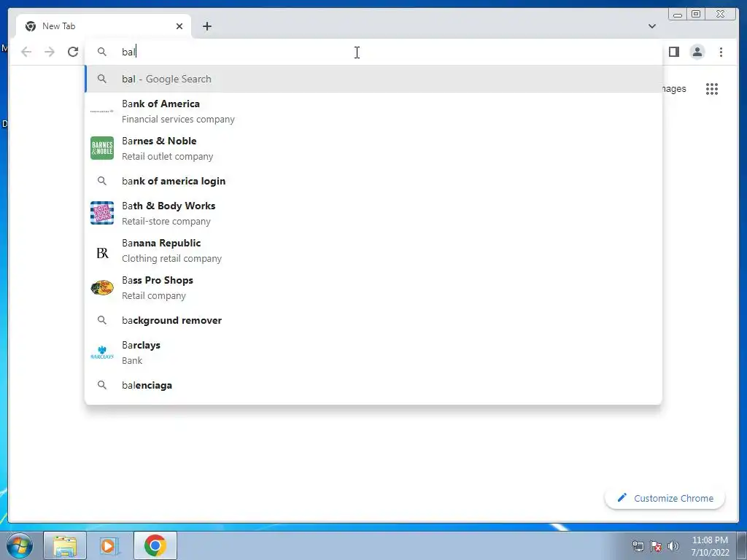This screenshot has height=560, width=747.
Task: Open the Windows Start menu orb
Action: [x=20, y=545]
